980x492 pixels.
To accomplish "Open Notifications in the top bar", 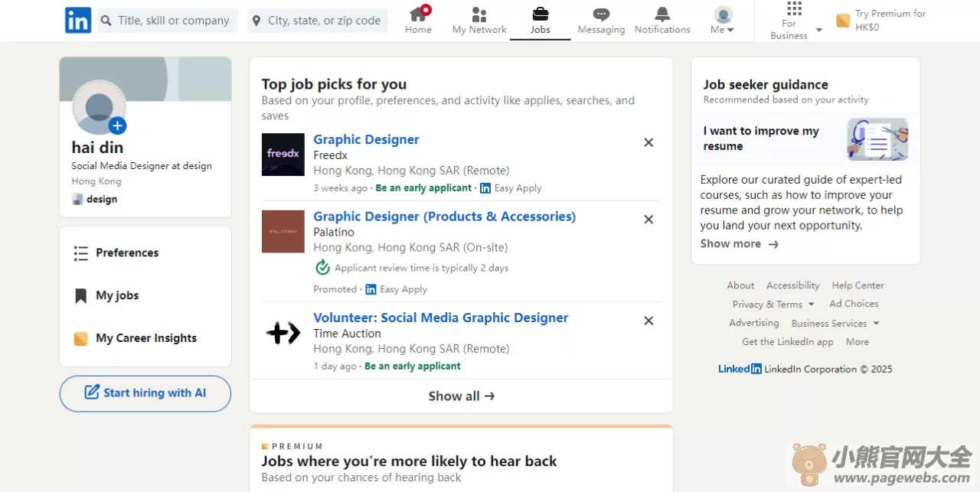I will [662, 20].
